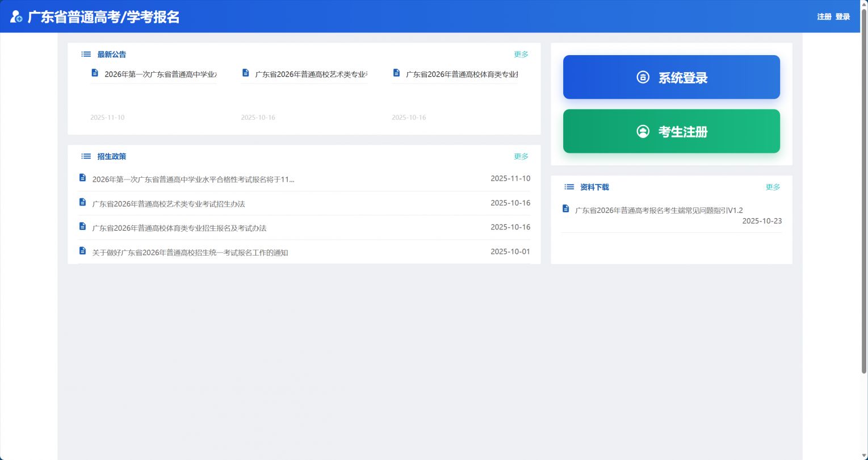This screenshot has width=868, height=460.
Task: Click the list icon next to 招生政策
Action: click(x=86, y=156)
